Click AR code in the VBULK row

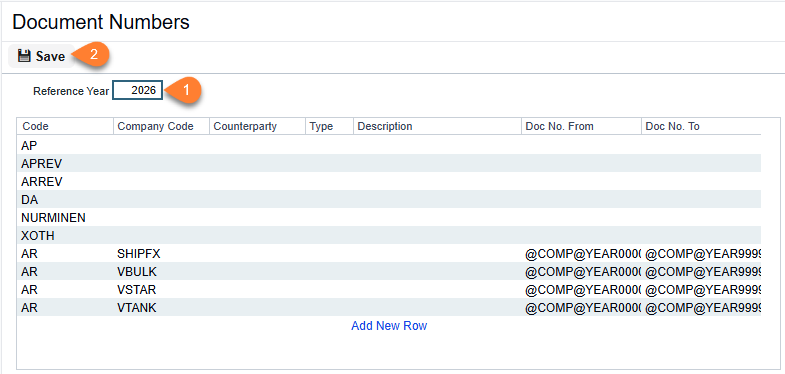[x=65, y=272]
